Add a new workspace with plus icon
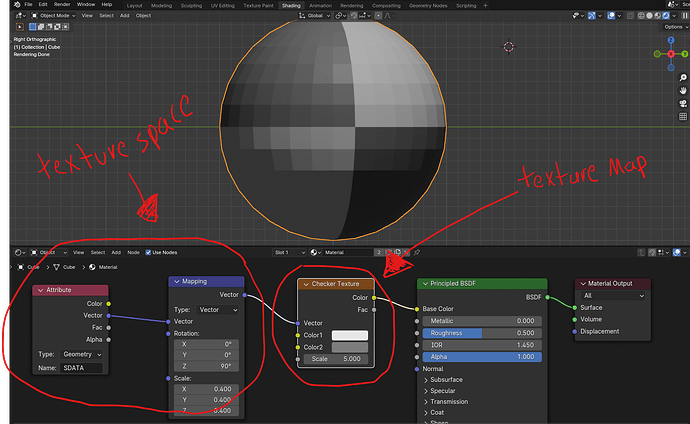Image resolution: width=690 pixels, height=424 pixels. click(x=485, y=6)
